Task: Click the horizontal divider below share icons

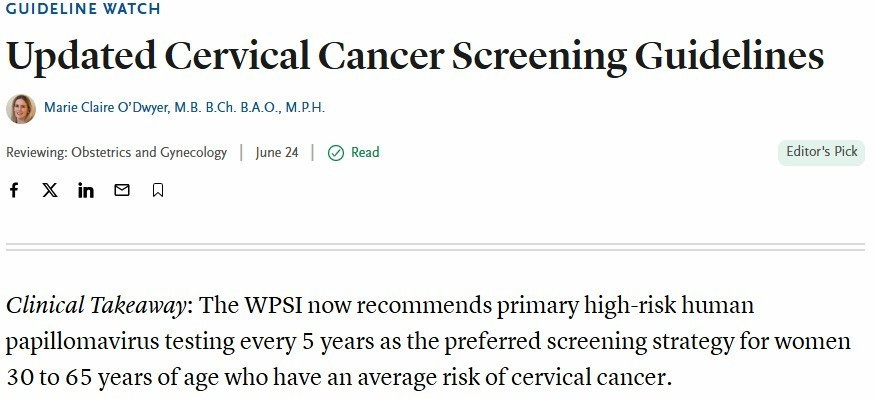Action: (435, 247)
